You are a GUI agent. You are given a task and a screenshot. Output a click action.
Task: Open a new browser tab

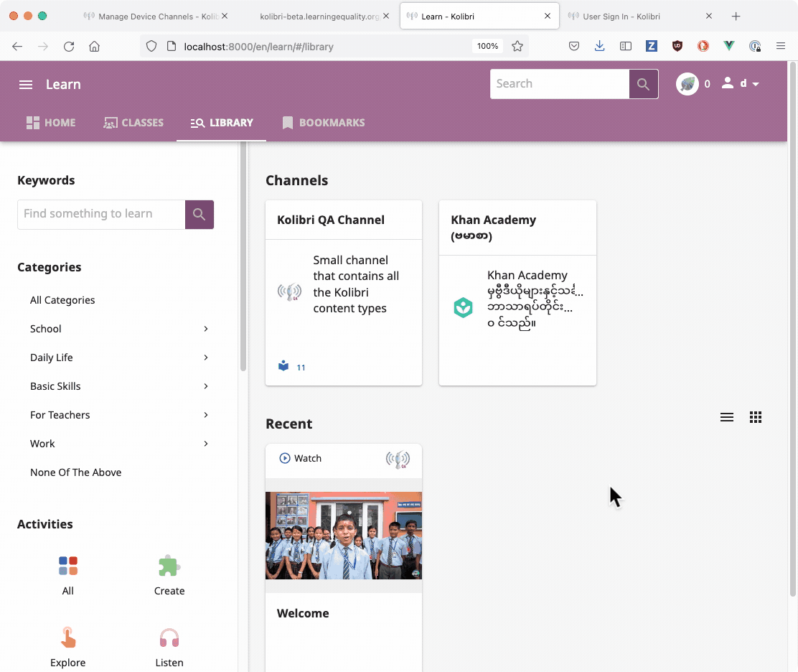tap(736, 17)
